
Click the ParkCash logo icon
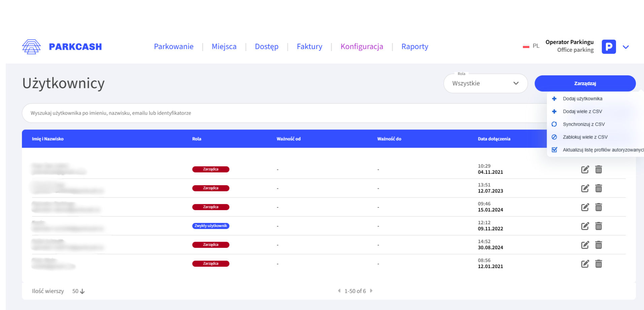pos(31,47)
